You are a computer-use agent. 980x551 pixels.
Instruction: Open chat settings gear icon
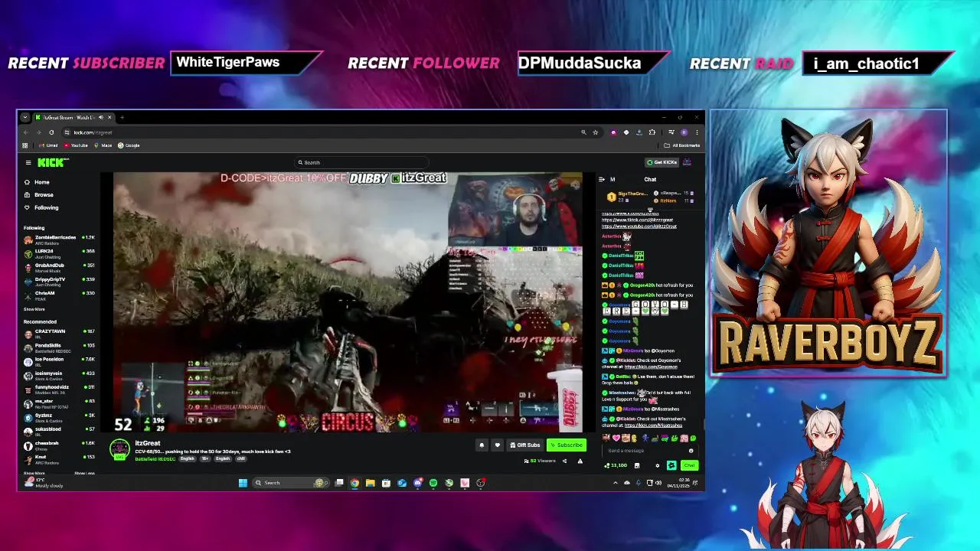pos(657,465)
